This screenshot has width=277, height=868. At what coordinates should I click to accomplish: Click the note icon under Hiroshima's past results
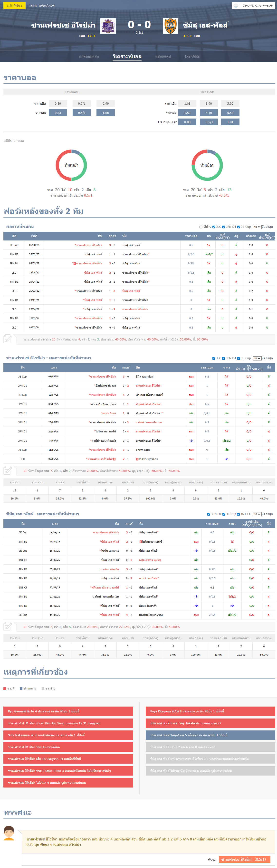(8, 470)
